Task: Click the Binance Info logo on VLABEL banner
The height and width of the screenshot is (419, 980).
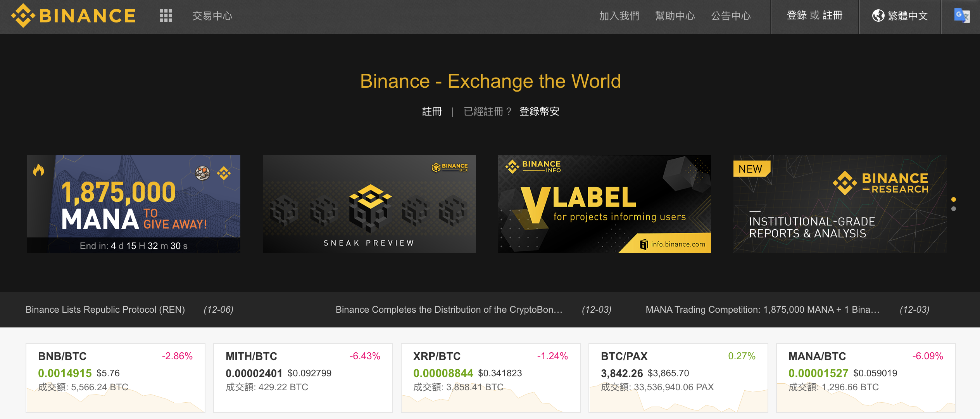Action: (x=533, y=166)
